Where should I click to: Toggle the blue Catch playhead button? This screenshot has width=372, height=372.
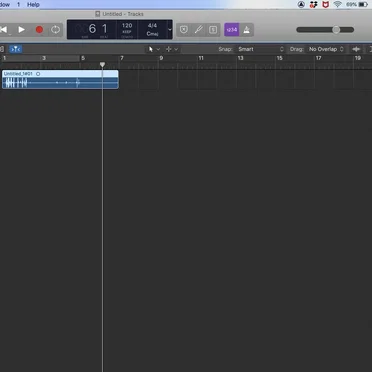coord(15,49)
